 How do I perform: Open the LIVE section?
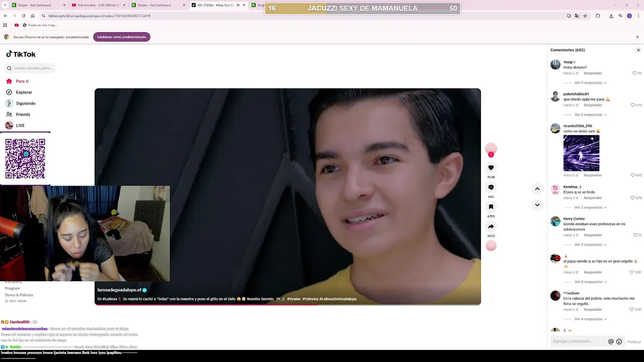coord(15,126)
